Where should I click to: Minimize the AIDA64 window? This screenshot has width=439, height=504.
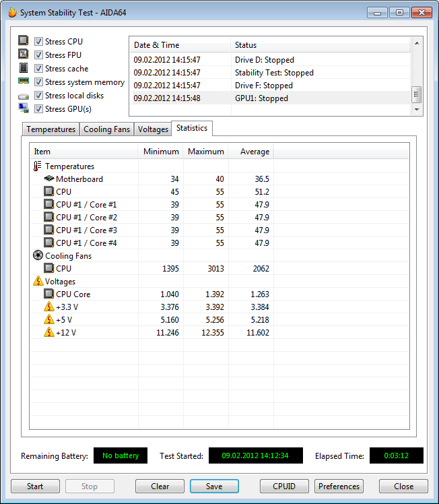coord(377,13)
